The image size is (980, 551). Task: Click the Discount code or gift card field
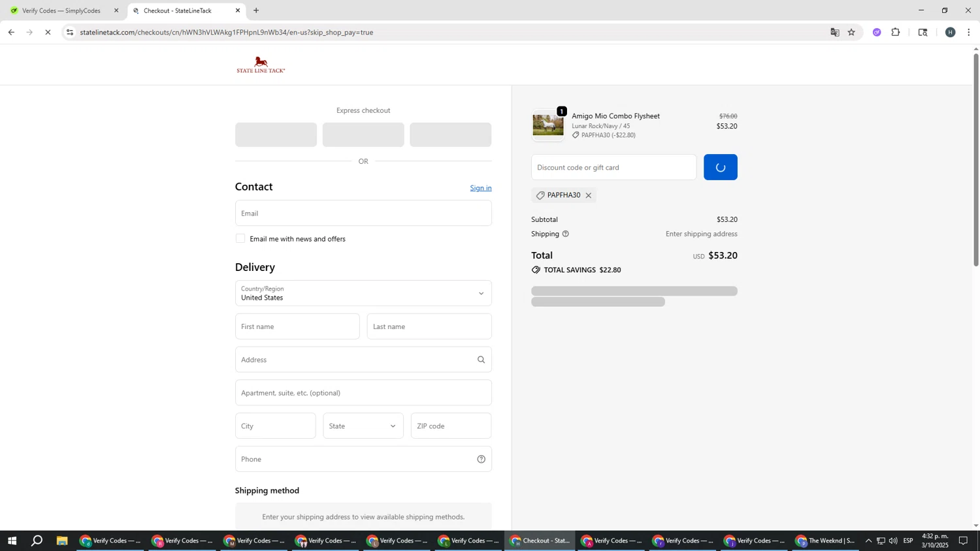point(613,167)
